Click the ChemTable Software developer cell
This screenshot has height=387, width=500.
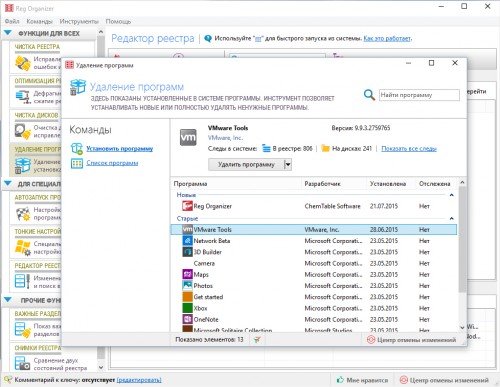point(332,206)
